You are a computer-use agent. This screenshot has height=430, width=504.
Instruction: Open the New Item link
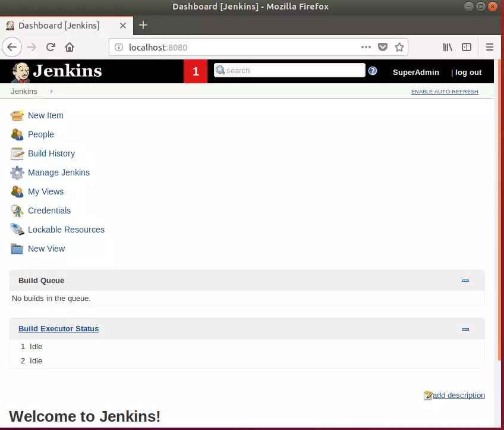(46, 115)
